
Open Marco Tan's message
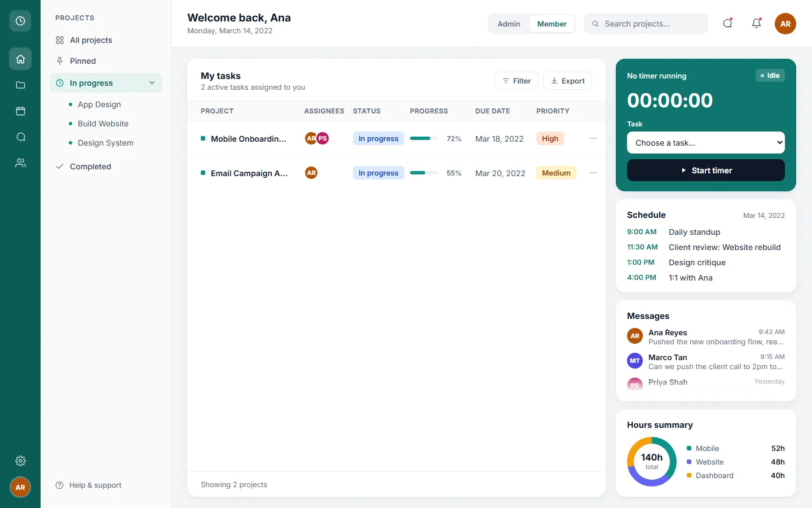[x=706, y=362]
